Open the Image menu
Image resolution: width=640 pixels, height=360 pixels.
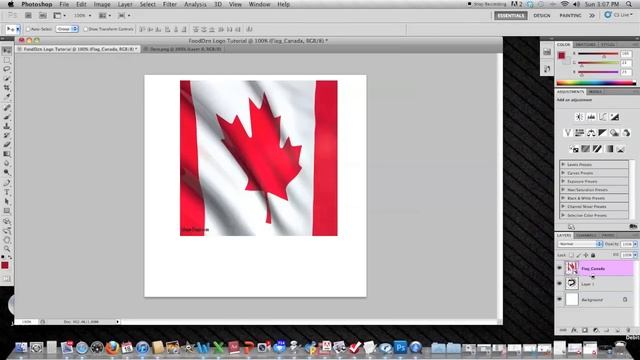click(102, 4)
